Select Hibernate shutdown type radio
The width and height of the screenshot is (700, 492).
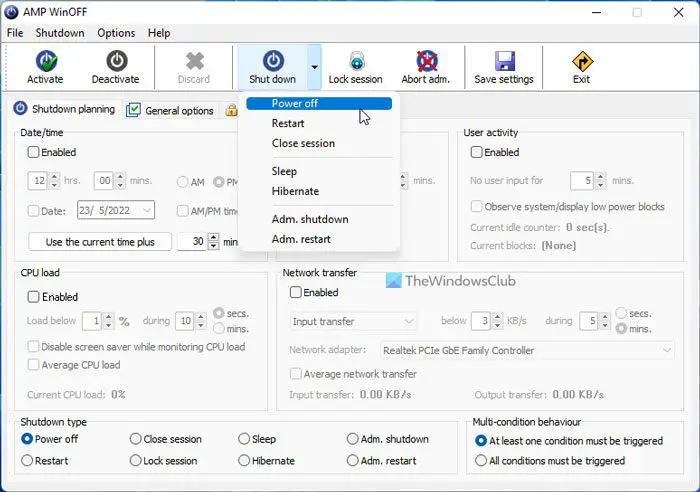(x=244, y=460)
